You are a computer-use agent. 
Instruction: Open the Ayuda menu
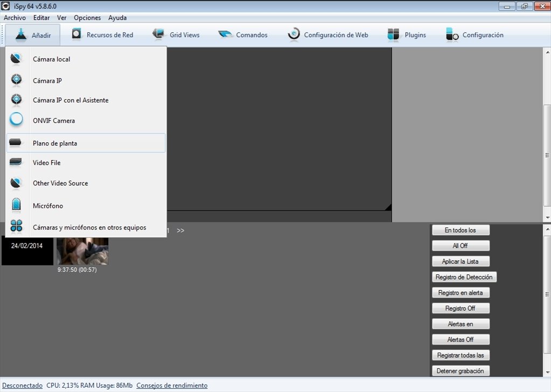tap(117, 18)
